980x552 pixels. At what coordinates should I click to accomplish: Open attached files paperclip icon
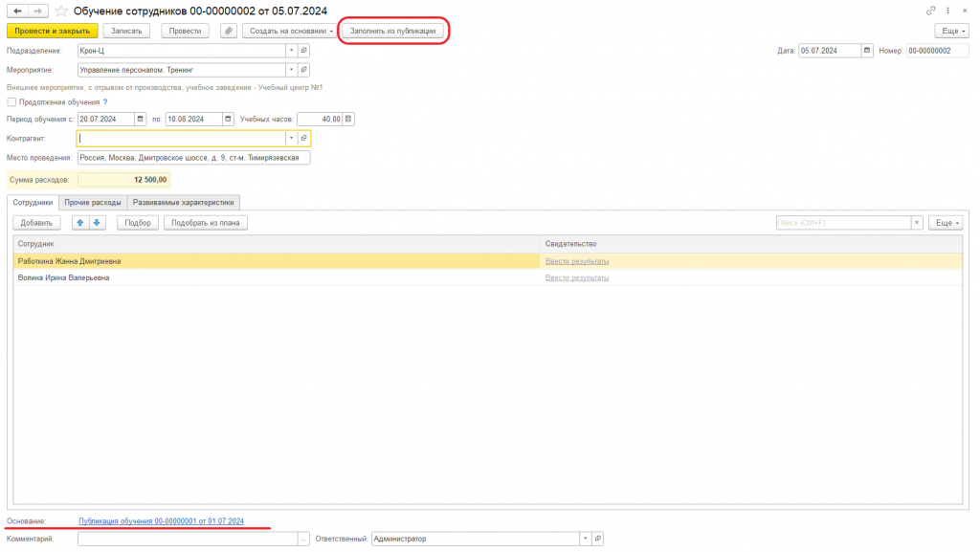point(229,31)
